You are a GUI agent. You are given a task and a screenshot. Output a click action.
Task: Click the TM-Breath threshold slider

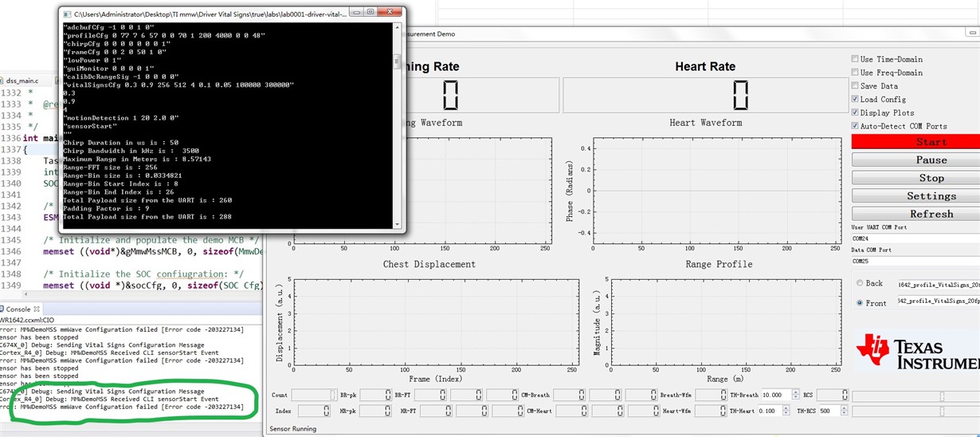(x=916, y=396)
